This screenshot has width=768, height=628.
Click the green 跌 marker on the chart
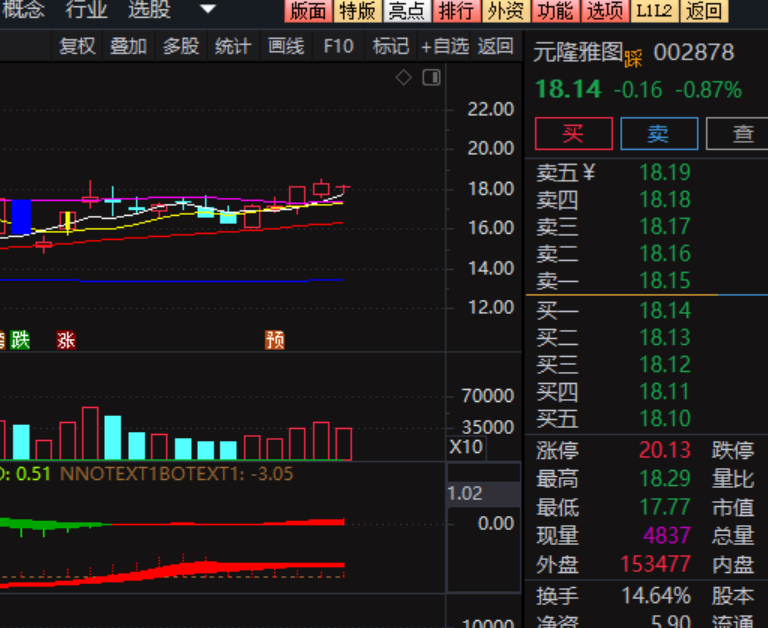click(20, 340)
